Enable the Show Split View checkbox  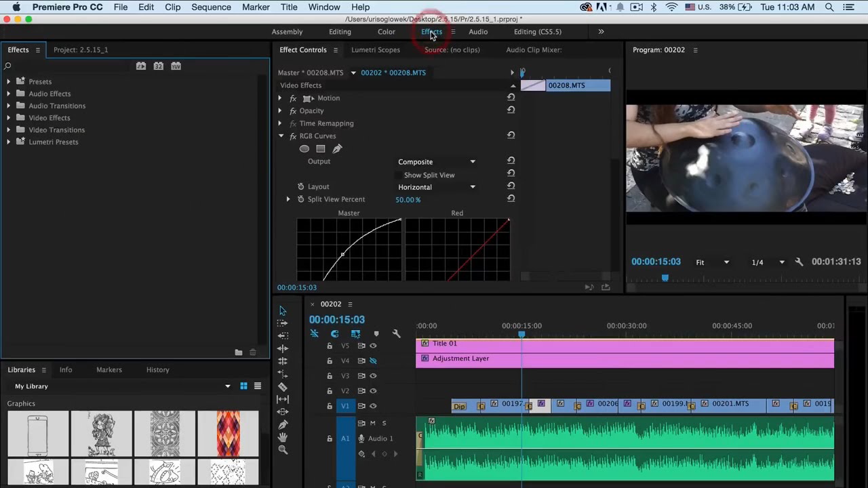[399, 175]
